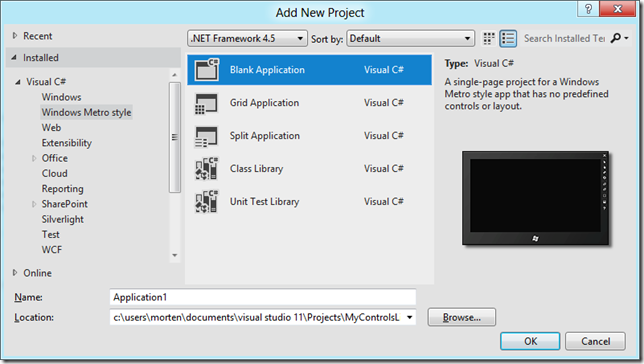Screen dimensions: 644x364
Task: Select the Blank Application template icon
Action: [x=207, y=69]
